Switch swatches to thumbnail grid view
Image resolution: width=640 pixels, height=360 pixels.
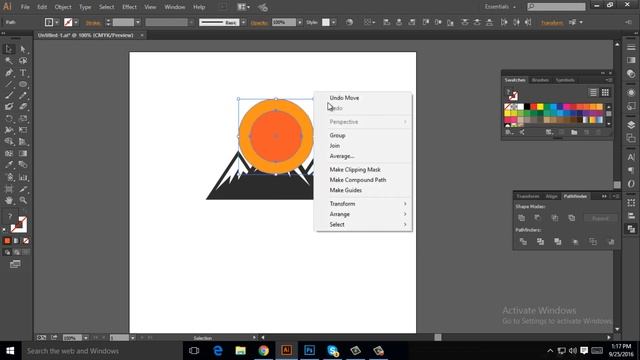point(605,93)
